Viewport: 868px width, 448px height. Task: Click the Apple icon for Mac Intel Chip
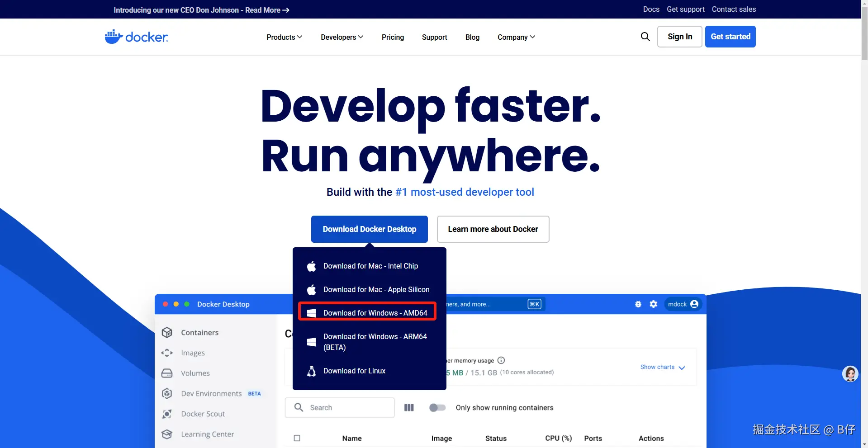[312, 266]
